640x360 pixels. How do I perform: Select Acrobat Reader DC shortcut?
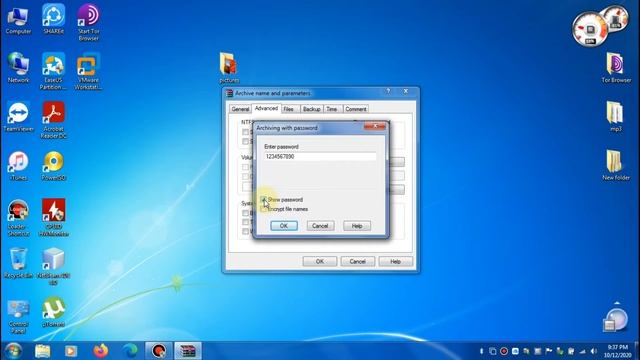[x=53, y=120]
